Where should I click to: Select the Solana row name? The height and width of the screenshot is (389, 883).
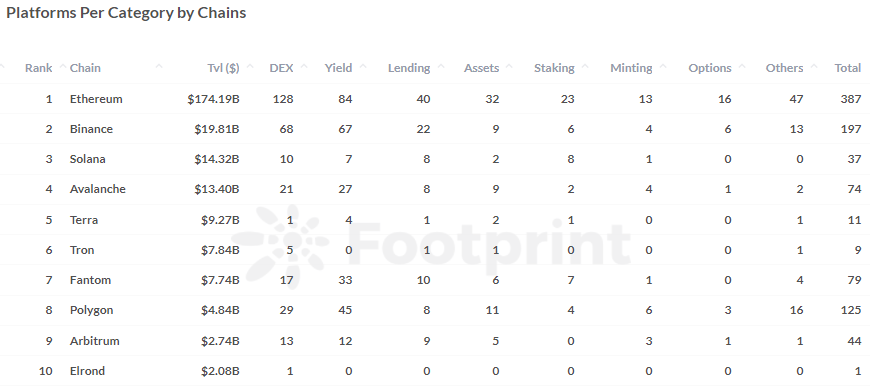pos(88,159)
